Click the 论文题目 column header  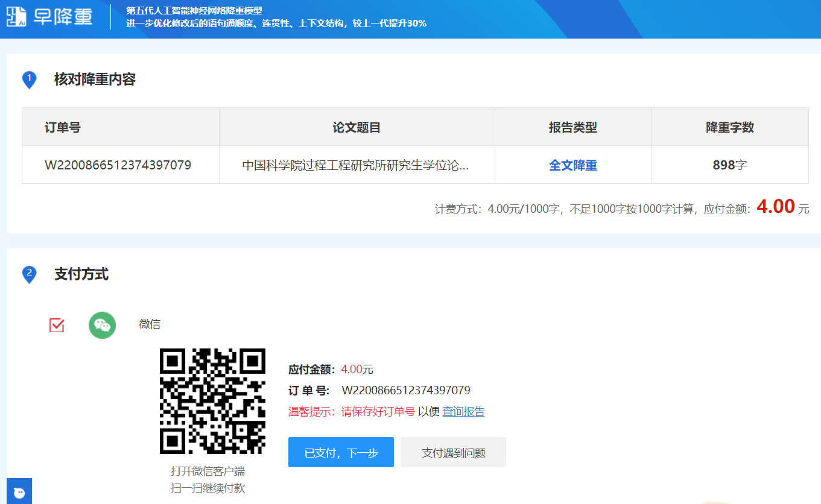point(357,127)
